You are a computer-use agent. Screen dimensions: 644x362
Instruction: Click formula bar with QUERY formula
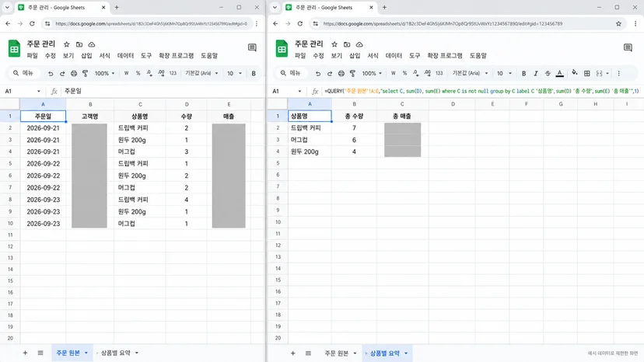click(481, 91)
